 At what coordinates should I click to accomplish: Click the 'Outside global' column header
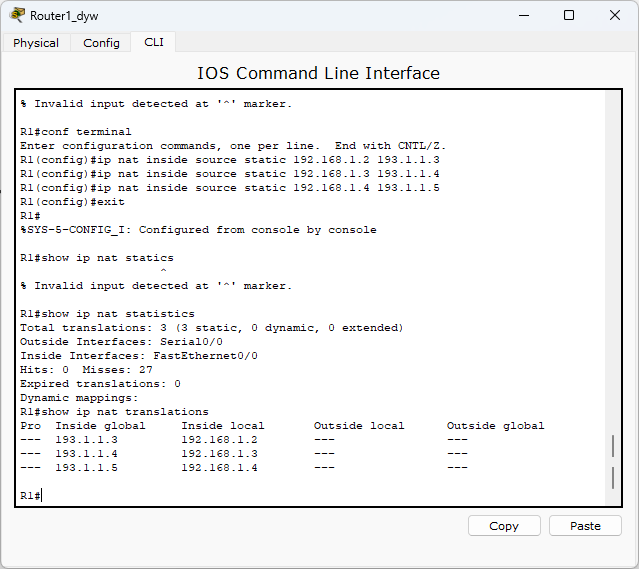coord(496,426)
